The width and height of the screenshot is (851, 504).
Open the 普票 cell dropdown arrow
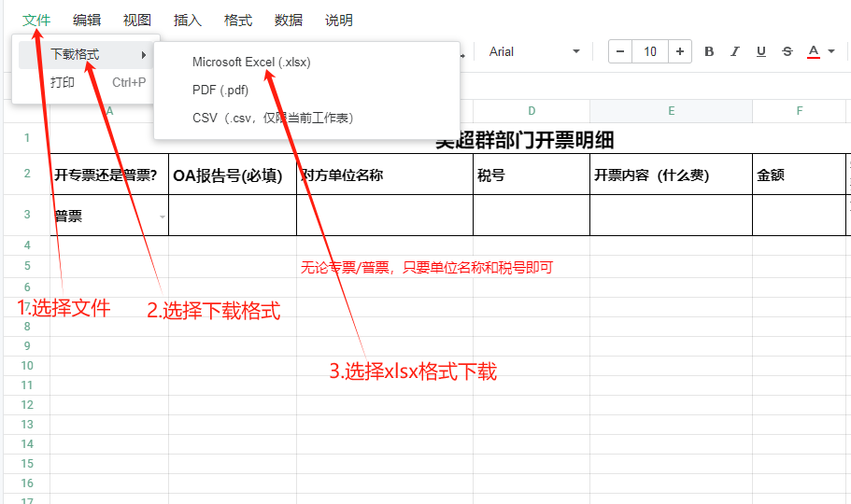coord(163,217)
